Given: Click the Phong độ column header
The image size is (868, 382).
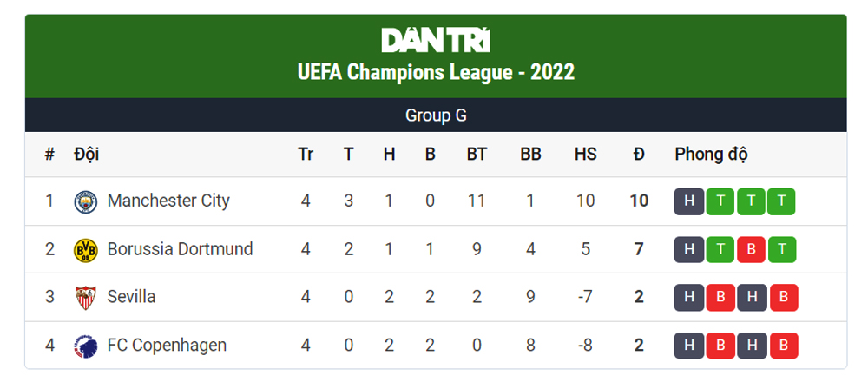Looking at the screenshot, I should pos(711,155).
